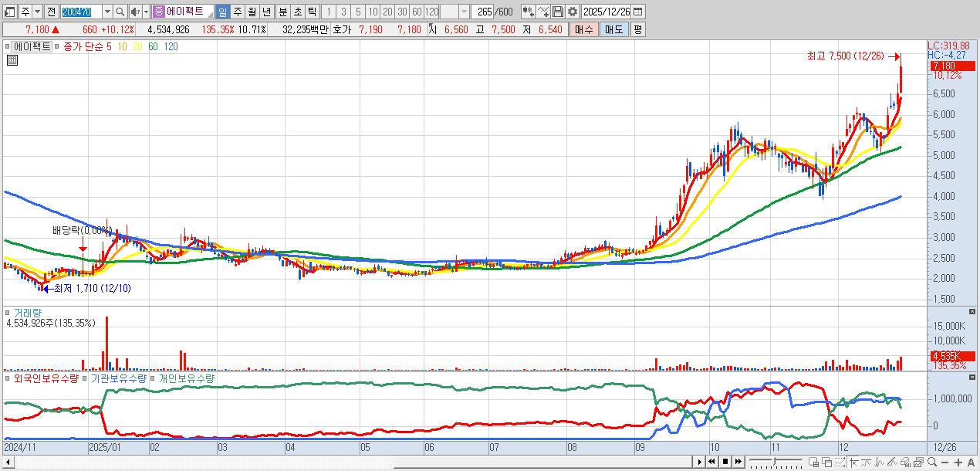Select interval preset 120
This screenshot has height=471, width=980.
431,12
